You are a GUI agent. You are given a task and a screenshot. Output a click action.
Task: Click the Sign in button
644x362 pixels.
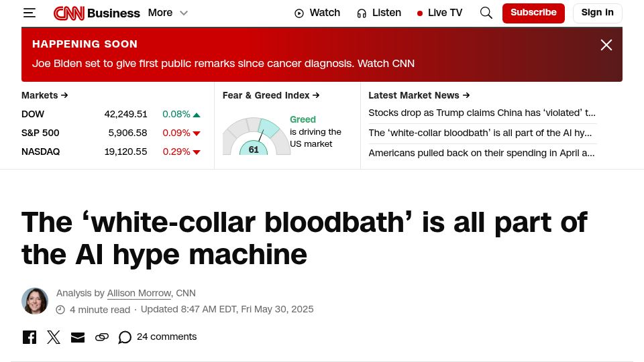pos(598,13)
